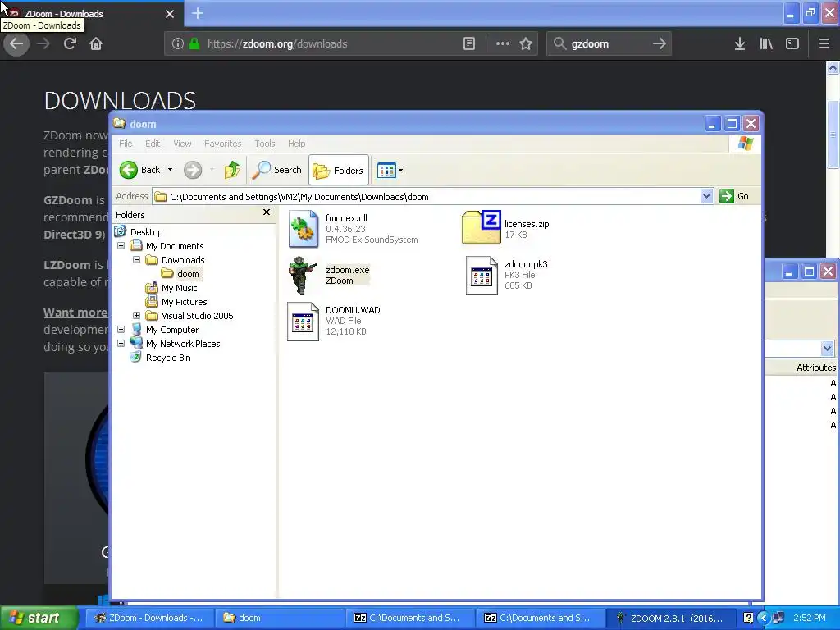Viewport: 840px width, 630px height.
Task: Open the Back history dropdown arrow in Explorer
Action: [171, 170]
